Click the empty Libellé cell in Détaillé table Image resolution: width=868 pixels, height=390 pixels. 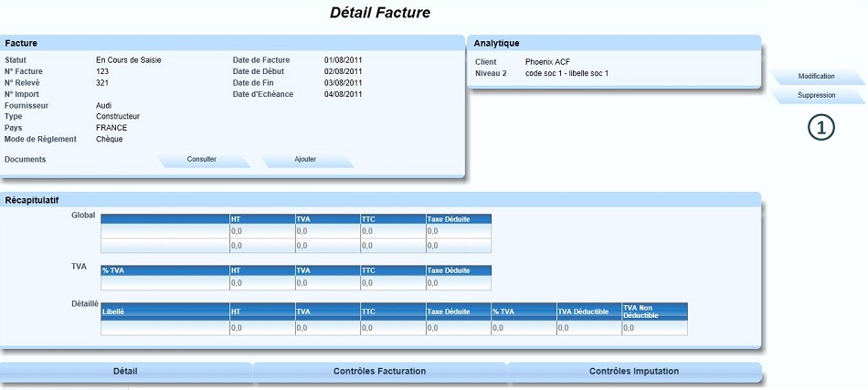pyautogui.click(x=164, y=328)
